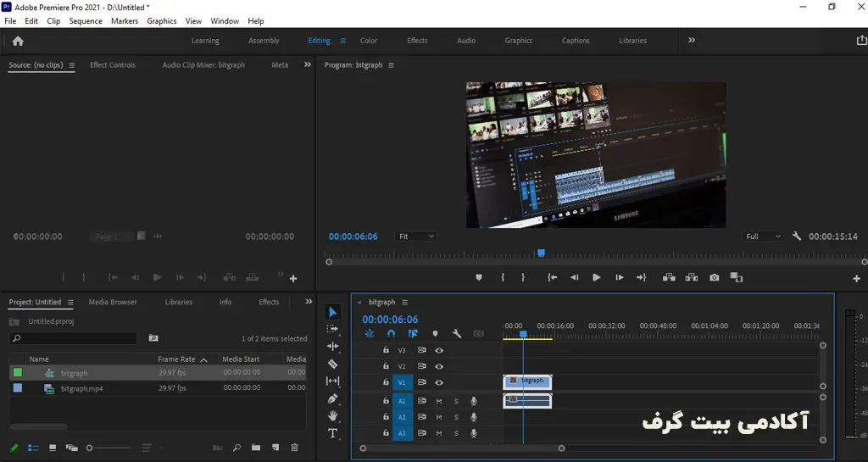
Task: Open the Markers menu
Action: 125,21
